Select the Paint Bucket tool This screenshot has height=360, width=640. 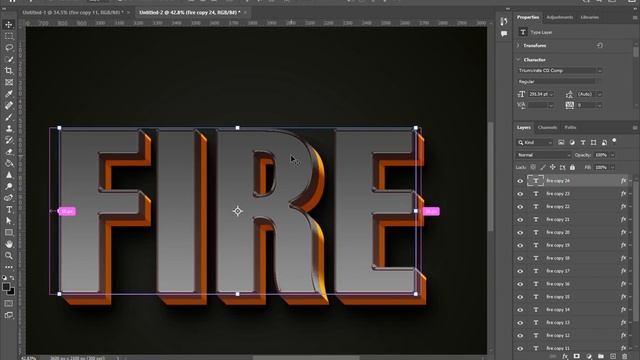pyautogui.click(x=9, y=163)
